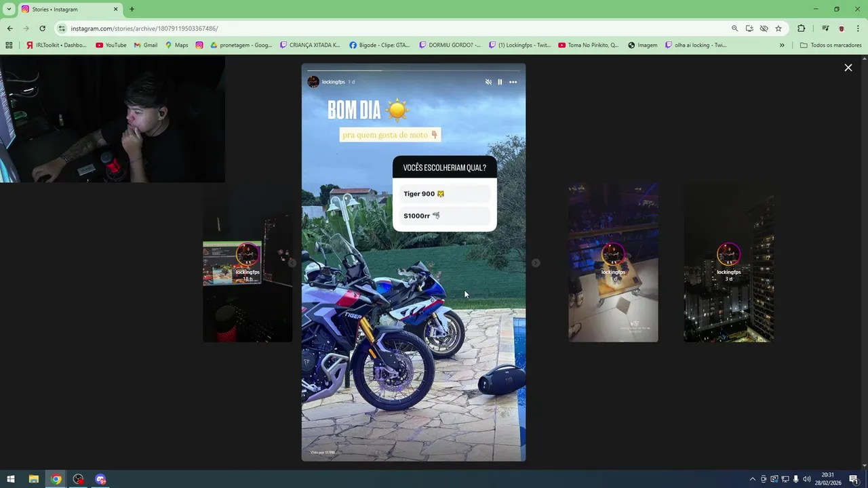
Task: Open the Windows Start menu
Action: [x=11, y=479]
